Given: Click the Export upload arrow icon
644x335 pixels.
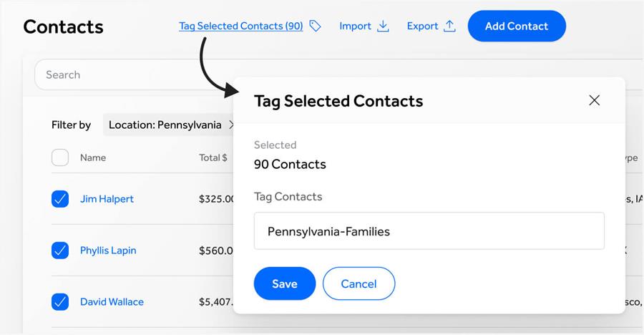Looking at the screenshot, I should click(450, 26).
